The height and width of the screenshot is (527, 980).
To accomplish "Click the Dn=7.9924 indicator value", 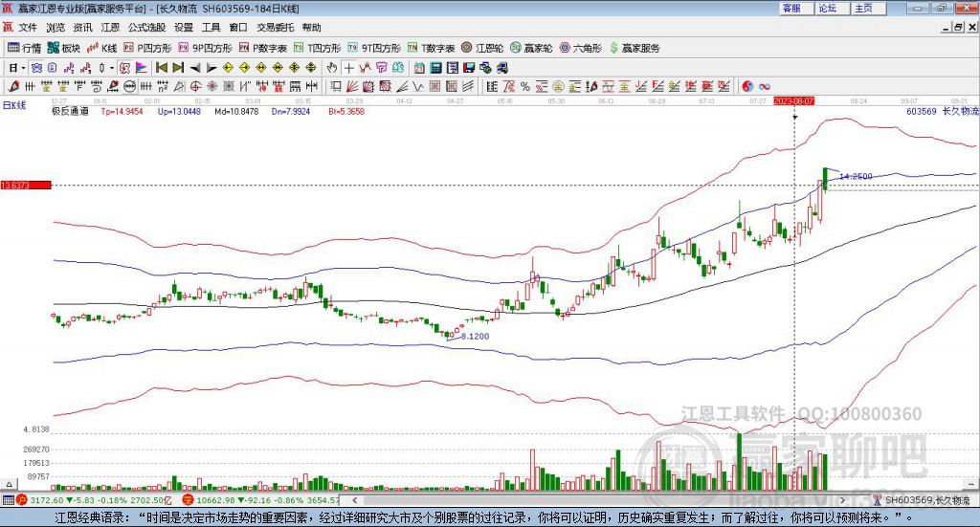I will [291, 111].
